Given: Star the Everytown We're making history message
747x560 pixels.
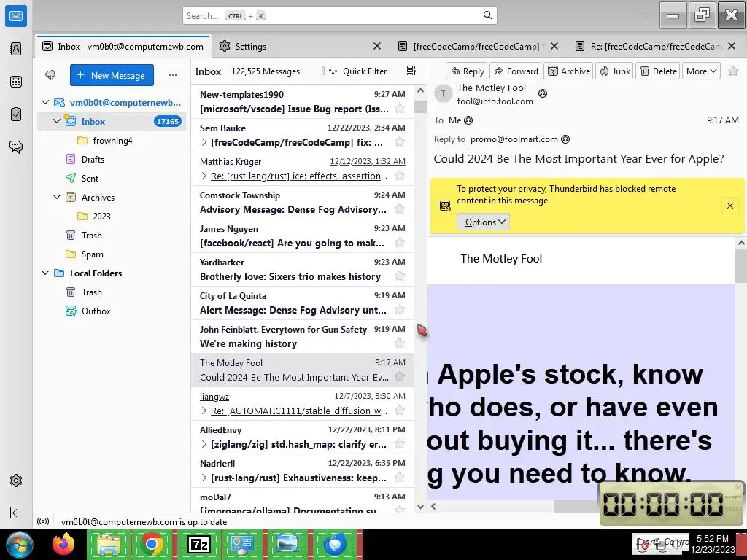Looking at the screenshot, I should click(400, 343).
